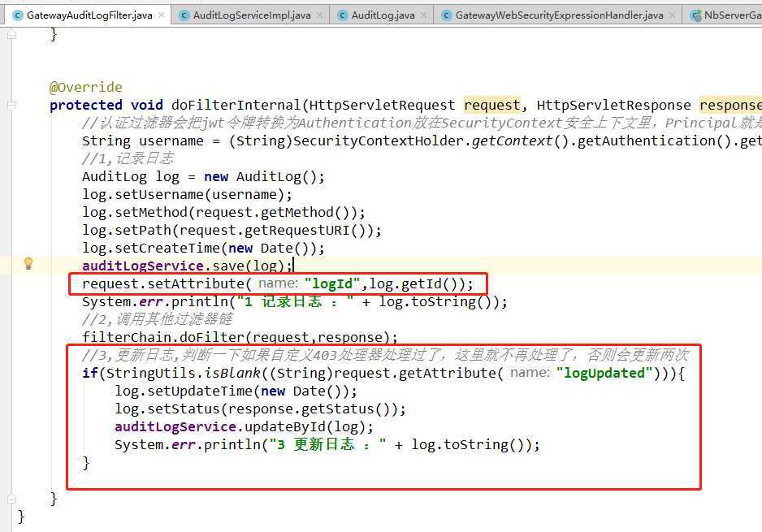
Task: Click the log.setUpdateTime(new Date()) line
Action: click(236, 391)
